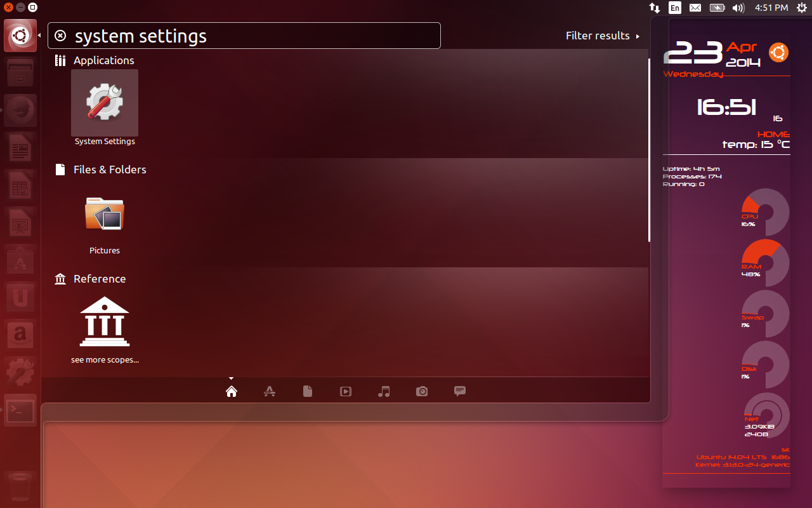The image size is (812, 508).
Task: Click the Applications category header
Action: pyautogui.click(x=95, y=60)
